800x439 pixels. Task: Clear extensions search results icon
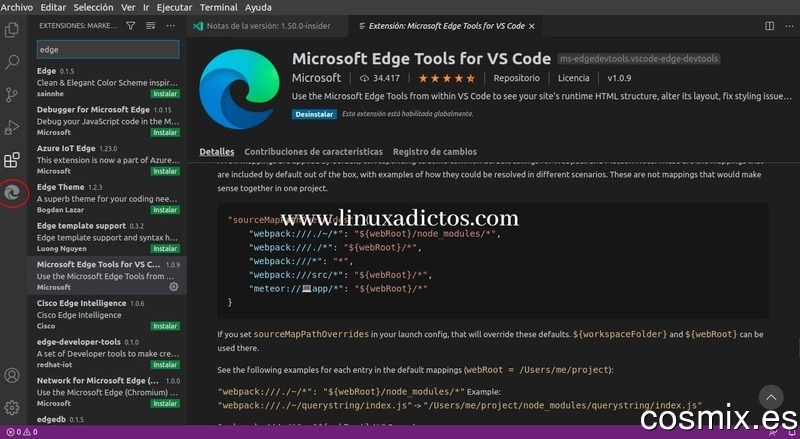(x=151, y=26)
